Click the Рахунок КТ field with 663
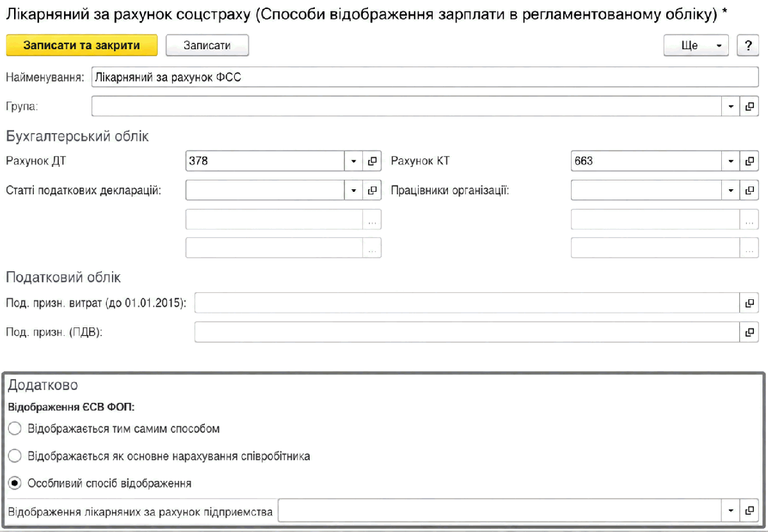The image size is (768, 532). click(x=647, y=161)
